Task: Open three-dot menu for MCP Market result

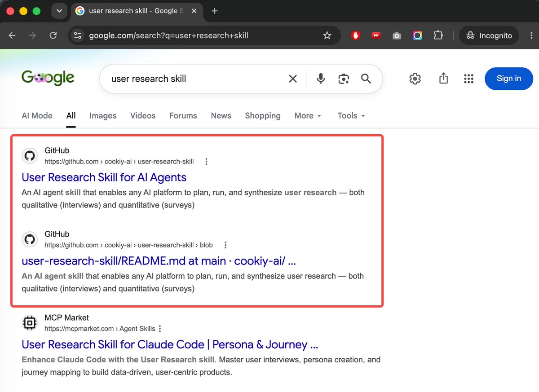Action: [x=160, y=329]
